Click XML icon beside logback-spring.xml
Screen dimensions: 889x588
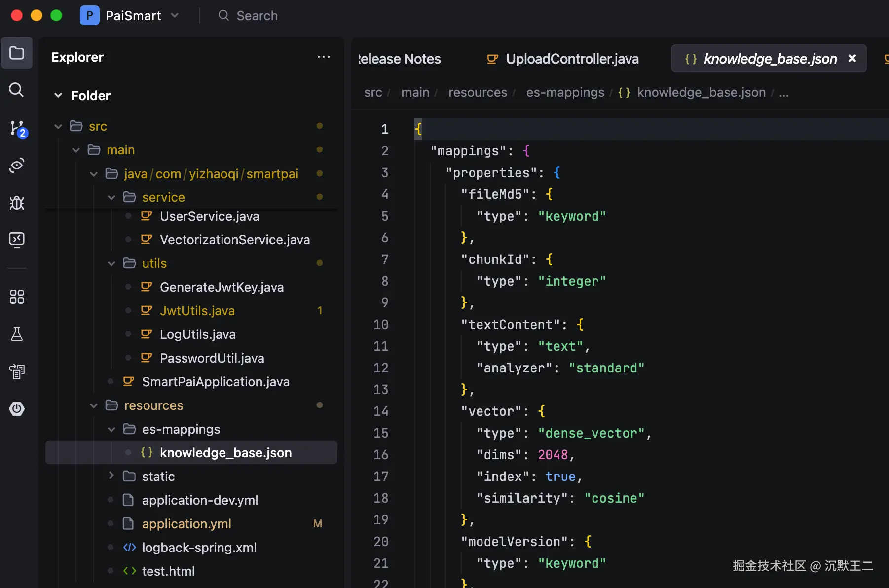[x=129, y=547]
